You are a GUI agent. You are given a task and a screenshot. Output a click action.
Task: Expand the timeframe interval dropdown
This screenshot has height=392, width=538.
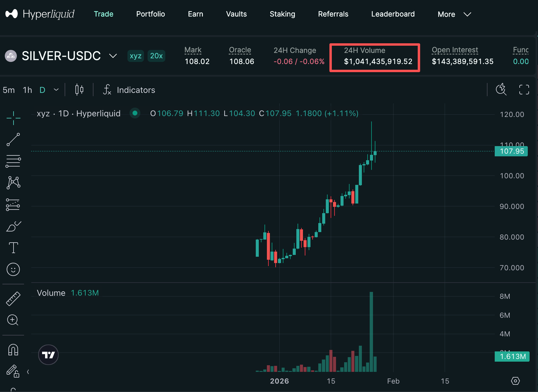(56, 90)
